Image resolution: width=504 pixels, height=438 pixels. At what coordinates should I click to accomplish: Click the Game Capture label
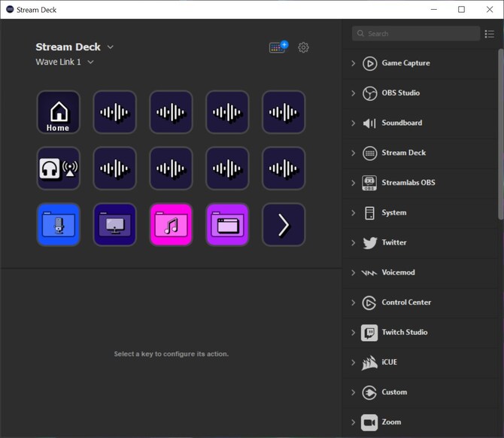click(405, 63)
